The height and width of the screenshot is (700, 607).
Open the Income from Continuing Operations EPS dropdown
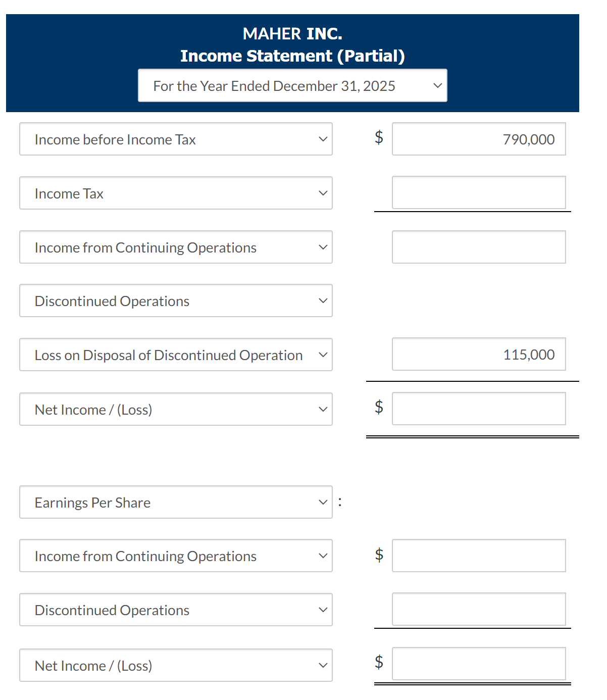click(x=323, y=556)
